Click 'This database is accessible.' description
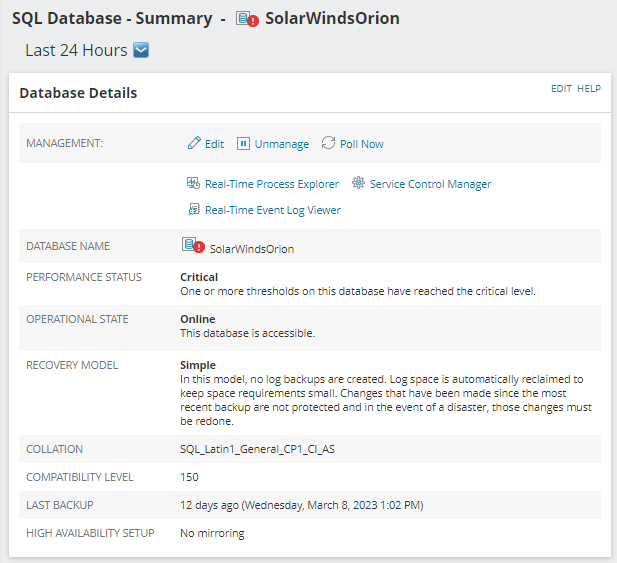This screenshot has width=617, height=563. 248,333
